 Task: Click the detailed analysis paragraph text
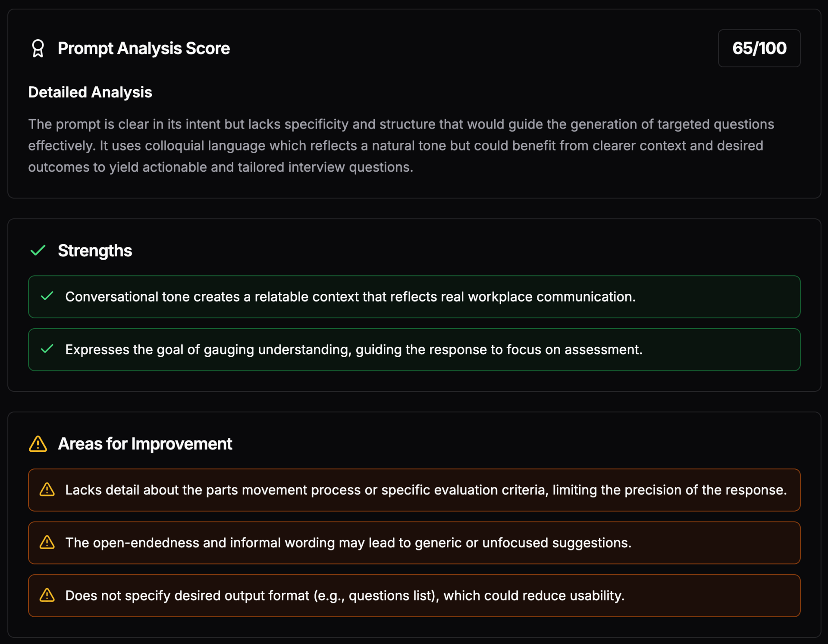[x=401, y=146]
